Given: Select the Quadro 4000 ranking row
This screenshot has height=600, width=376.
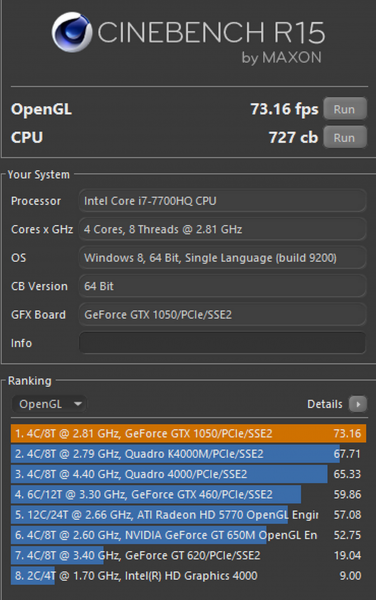Looking at the screenshot, I should pos(188,474).
